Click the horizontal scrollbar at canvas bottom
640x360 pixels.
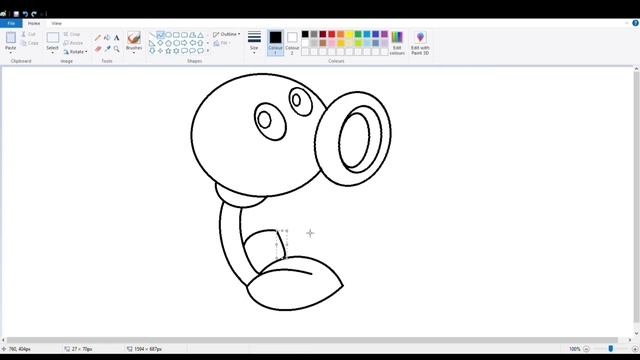coord(312,340)
